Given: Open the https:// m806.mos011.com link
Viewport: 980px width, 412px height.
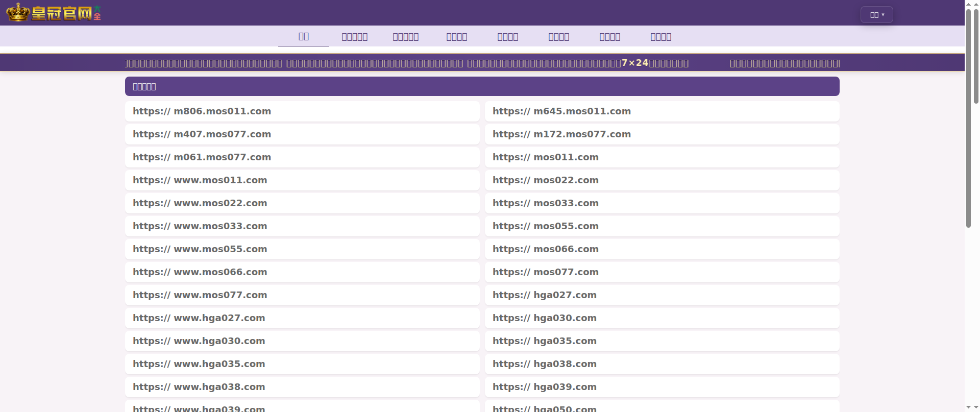Looking at the screenshot, I should 302,111.
